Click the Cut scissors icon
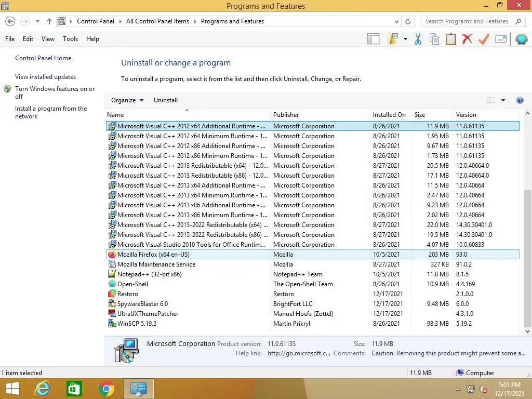The height and width of the screenshot is (399, 532). [418, 39]
